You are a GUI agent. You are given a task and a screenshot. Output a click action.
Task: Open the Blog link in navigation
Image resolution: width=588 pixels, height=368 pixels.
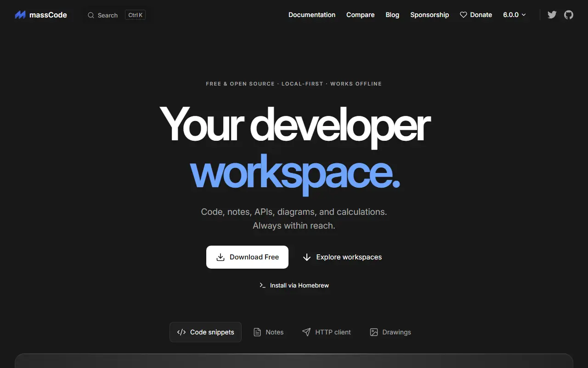click(392, 15)
